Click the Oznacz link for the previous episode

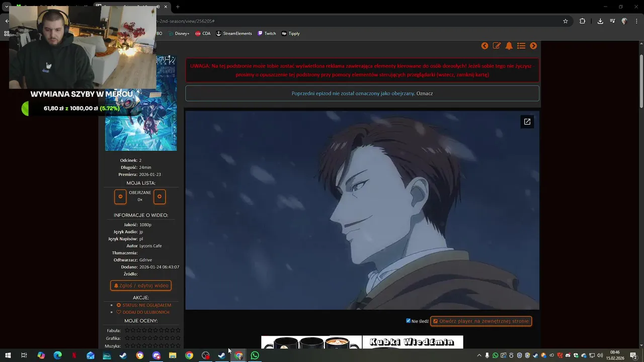[x=425, y=94]
